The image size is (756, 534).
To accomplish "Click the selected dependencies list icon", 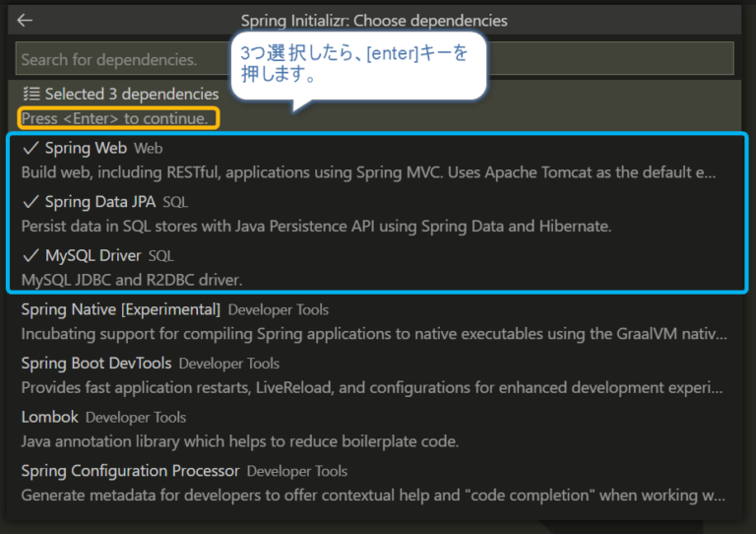I will point(31,94).
